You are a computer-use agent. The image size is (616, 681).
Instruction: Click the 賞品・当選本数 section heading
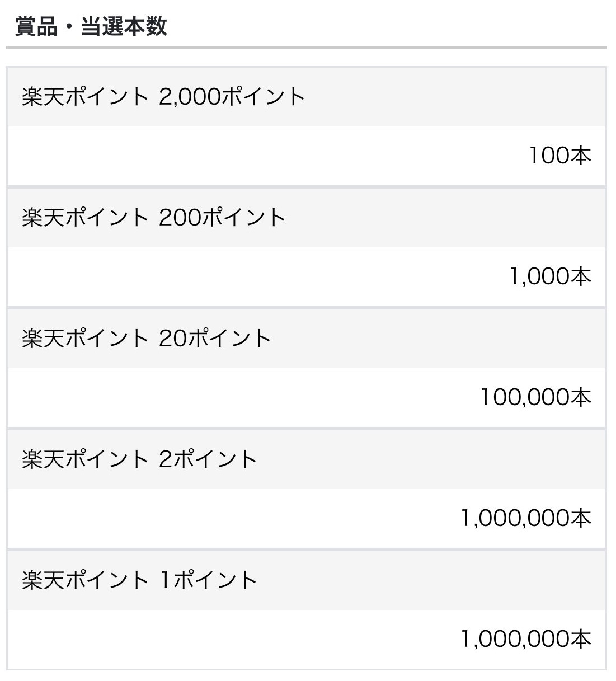click(91, 26)
